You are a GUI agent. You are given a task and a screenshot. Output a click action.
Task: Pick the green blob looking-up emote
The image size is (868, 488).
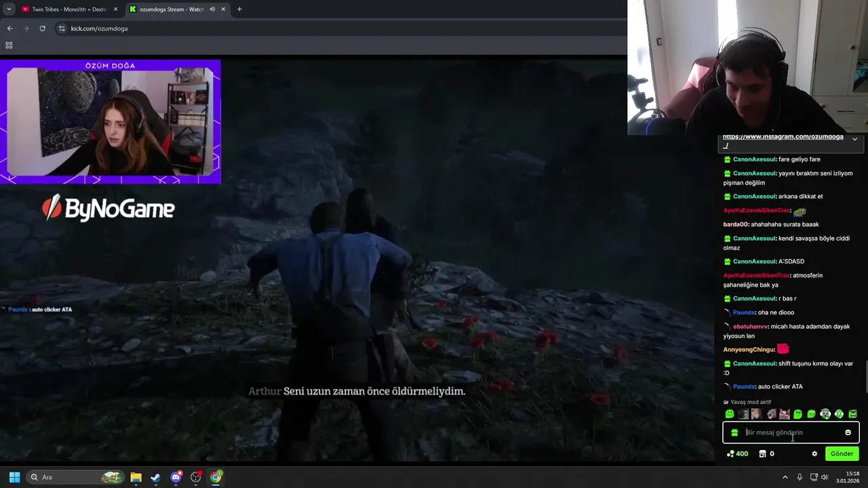(x=798, y=414)
